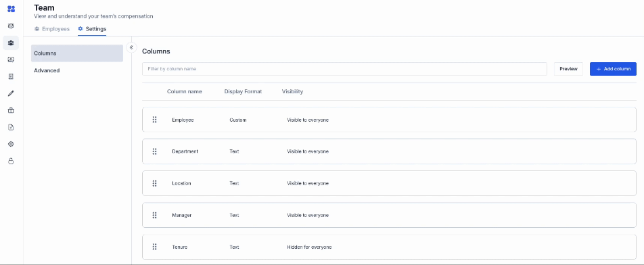Screen dimensions: 644x265
Task: Open the document file icon in sidebar
Action: click(x=11, y=127)
